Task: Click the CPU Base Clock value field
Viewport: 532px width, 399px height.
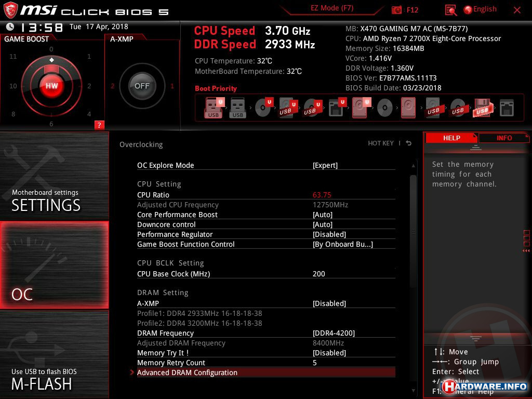Action: 319,274
